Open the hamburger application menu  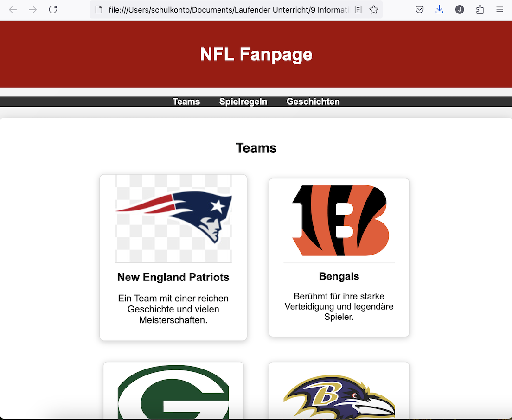[x=500, y=10]
